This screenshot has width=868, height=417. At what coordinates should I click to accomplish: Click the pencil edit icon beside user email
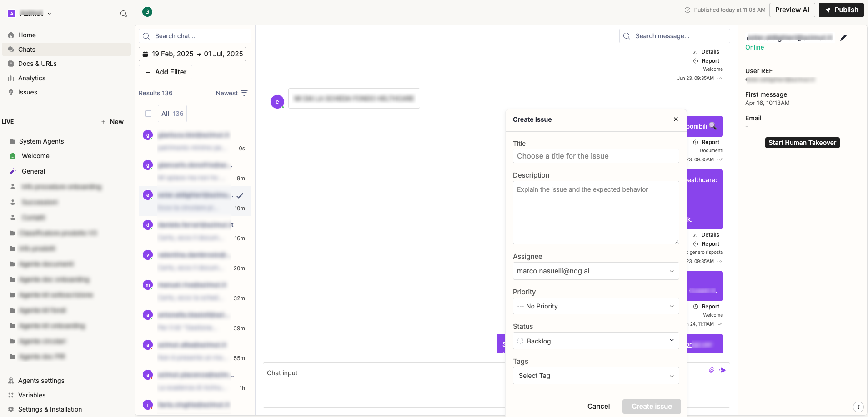tap(843, 38)
